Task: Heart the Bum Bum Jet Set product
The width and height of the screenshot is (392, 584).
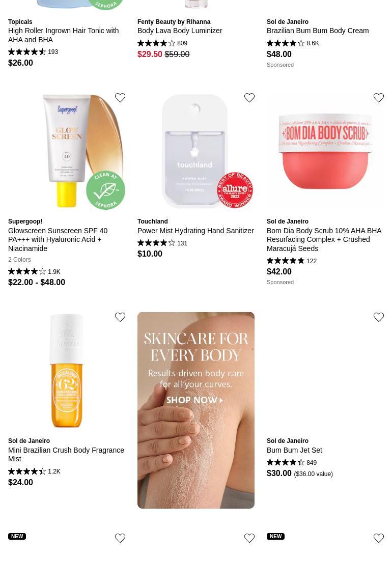Action: (379, 317)
